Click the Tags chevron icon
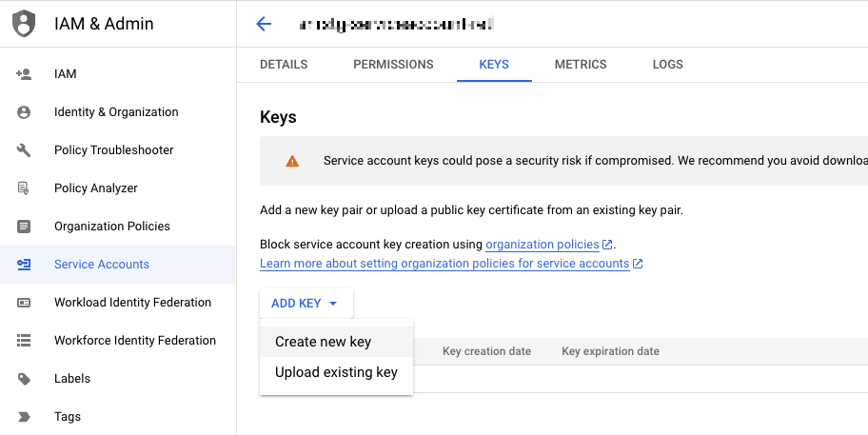The width and height of the screenshot is (868, 435). point(24,417)
